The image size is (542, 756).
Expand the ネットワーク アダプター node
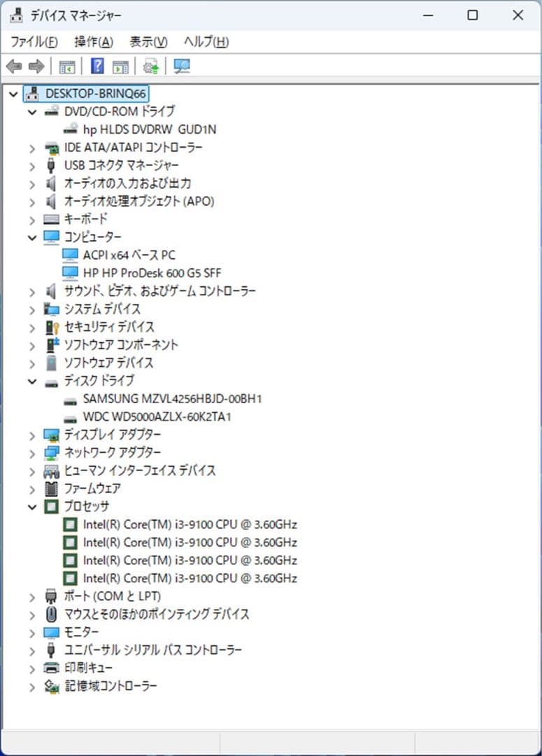pos(32,454)
